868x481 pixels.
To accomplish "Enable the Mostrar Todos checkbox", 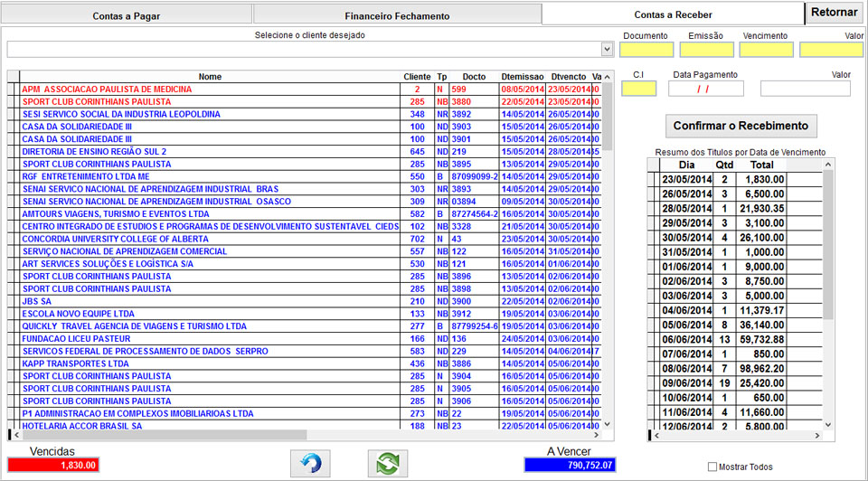I will [712, 467].
